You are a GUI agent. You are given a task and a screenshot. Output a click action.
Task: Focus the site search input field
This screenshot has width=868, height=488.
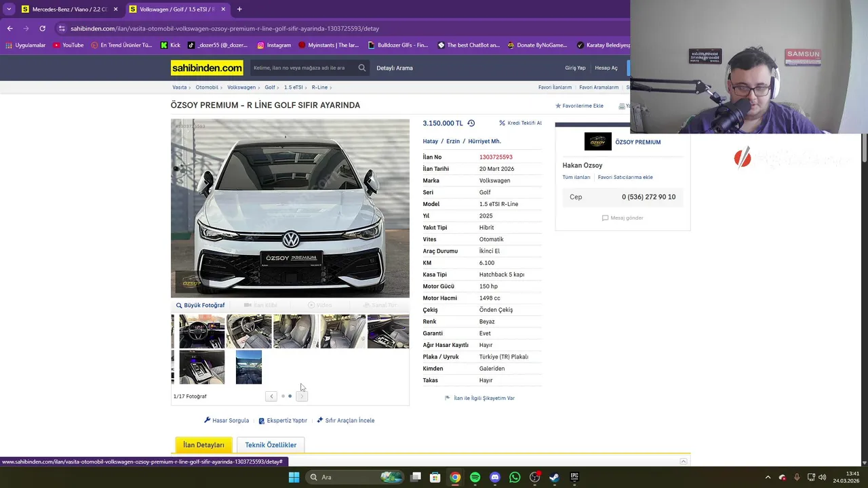(x=302, y=68)
